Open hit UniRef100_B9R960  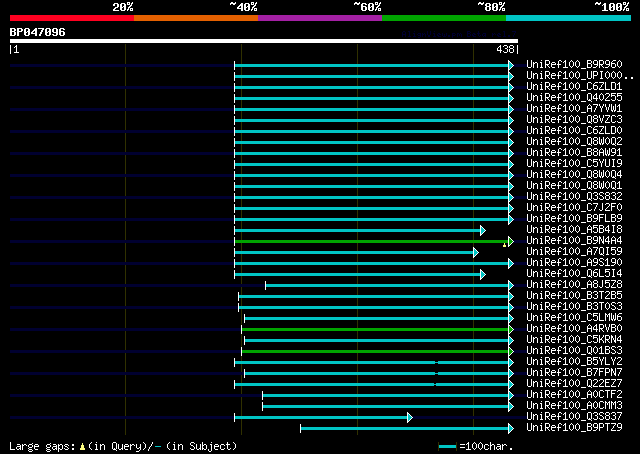click(x=574, y=64)
